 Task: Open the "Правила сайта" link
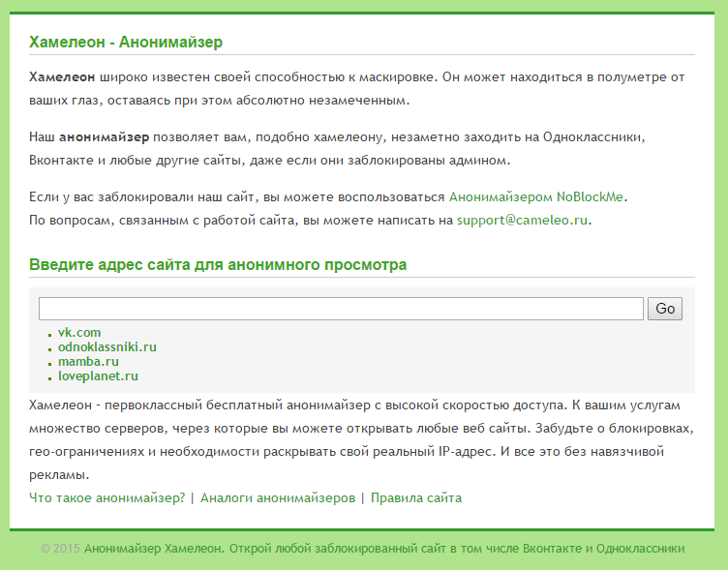415,497
